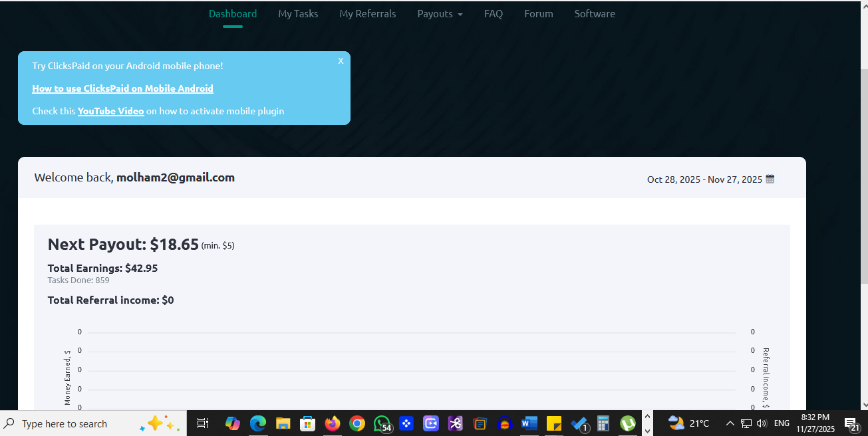The height and width of the screenshot is (436, 868).
Task: Open the FAQ page
Action: tap(493, 14)
